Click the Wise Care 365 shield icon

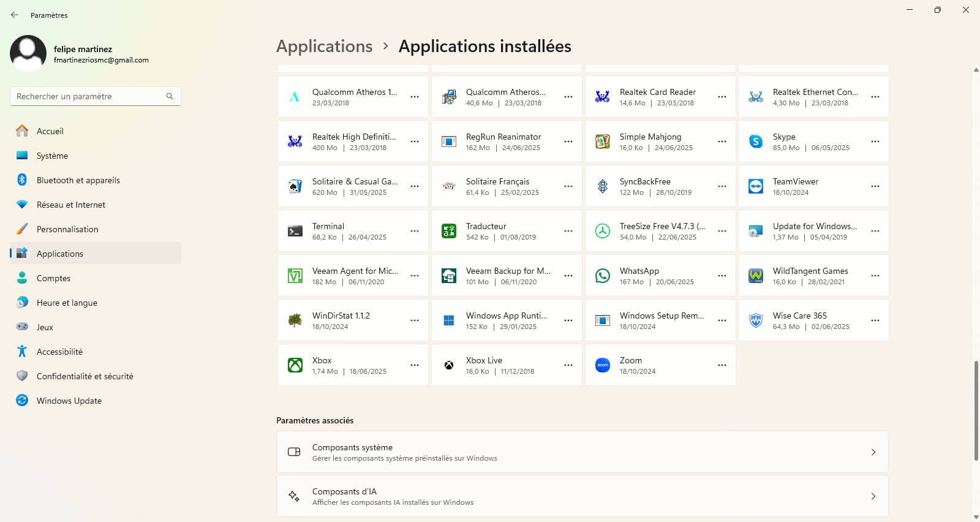[x=756, y=320]
